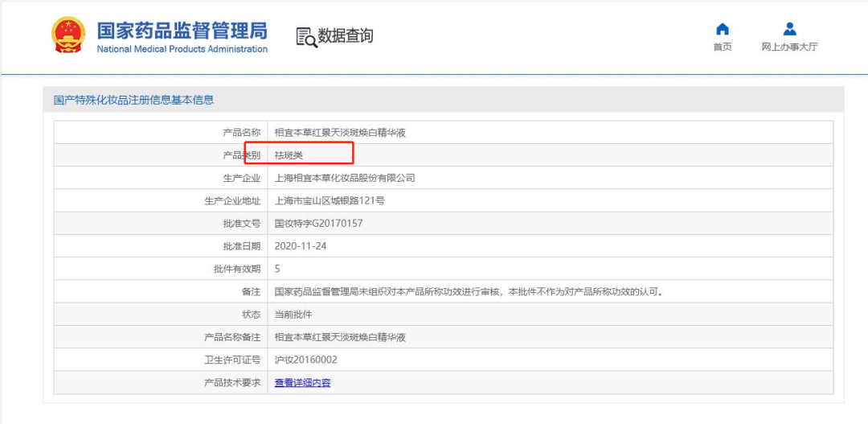Select validity period value 5
Screen dimensions: 868x424
(x=277, y=269)
